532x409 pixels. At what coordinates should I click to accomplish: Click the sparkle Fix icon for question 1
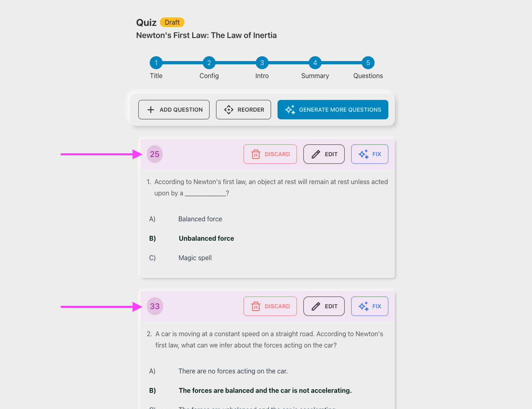pos(363,154)
